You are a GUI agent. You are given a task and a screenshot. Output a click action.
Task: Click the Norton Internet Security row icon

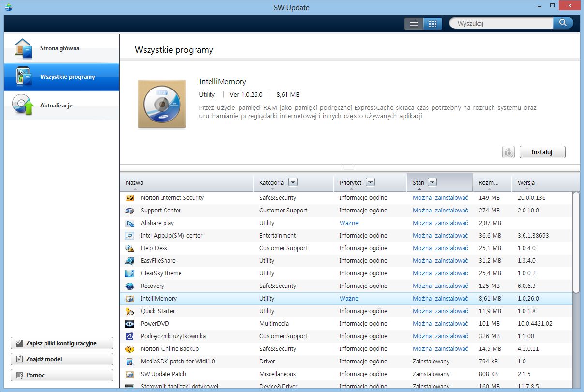pos(130,198)
